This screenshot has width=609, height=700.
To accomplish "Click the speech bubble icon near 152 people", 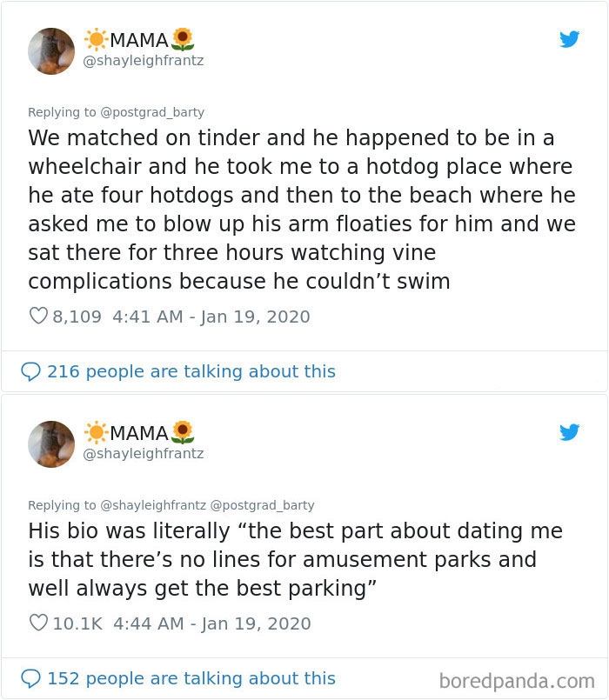I will coord(30,678).
